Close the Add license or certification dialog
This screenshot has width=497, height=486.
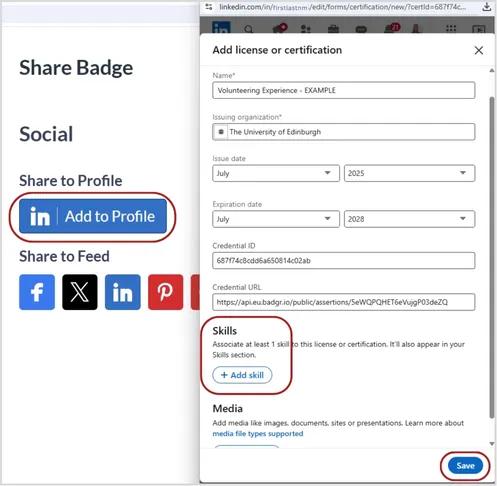pos(479,50)
